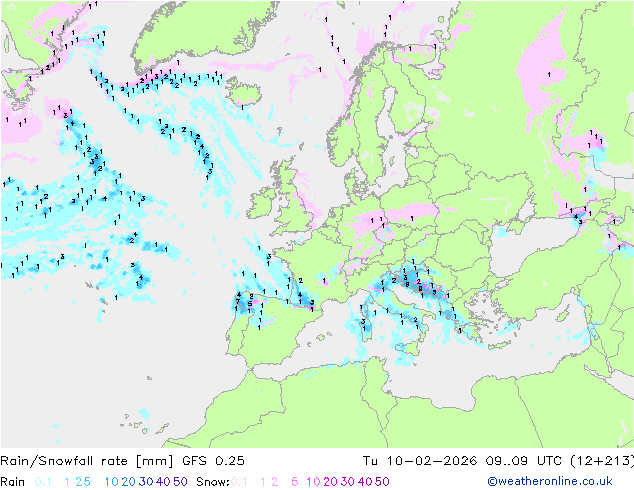Image resolution: width=634 pixels, height=490 pixels.
Task: Click the date text "Tu 10-02-2026"
Action: pos(420,461)
